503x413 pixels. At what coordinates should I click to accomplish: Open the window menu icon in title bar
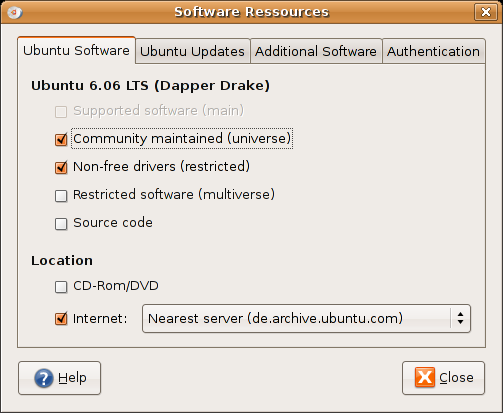14,13
